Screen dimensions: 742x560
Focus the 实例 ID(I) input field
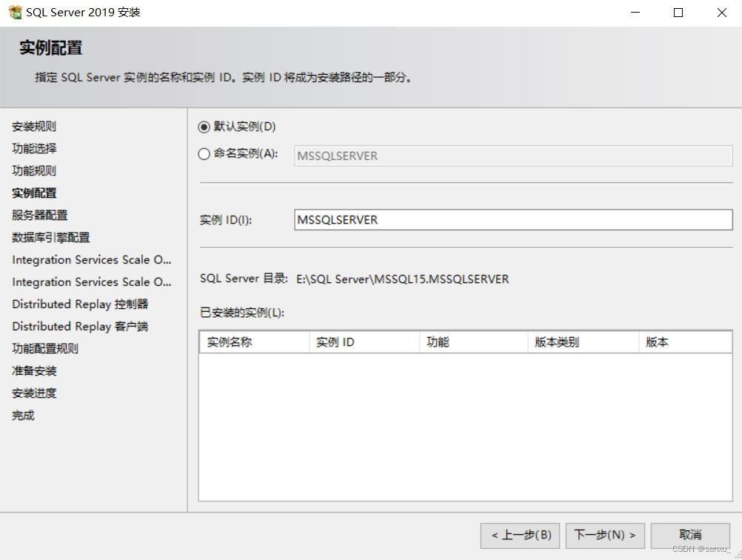[513, 220]
